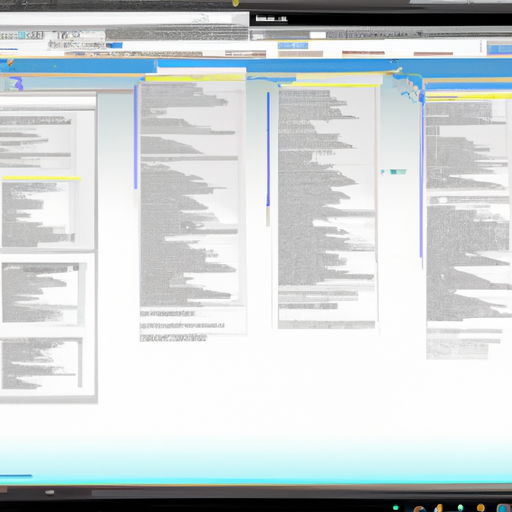Click the blue panel at top-right corner
Image resolution: width=512 pixels, height=512 pixels.
[x=499, y=49]
